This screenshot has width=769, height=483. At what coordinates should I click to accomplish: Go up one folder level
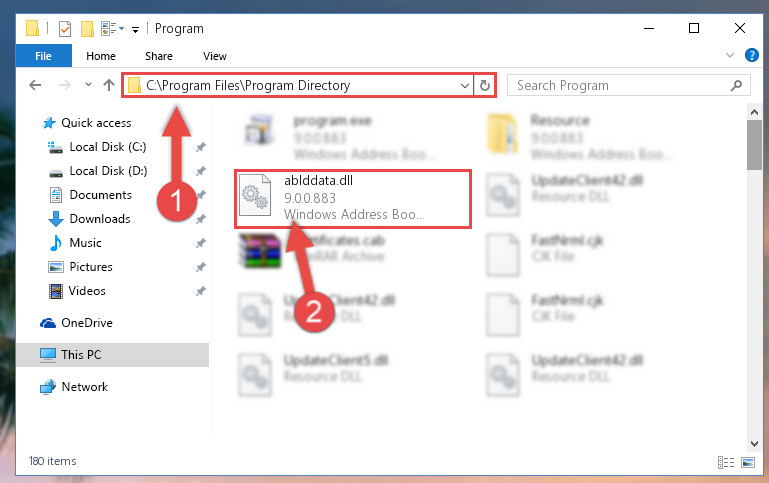[109, 85]
